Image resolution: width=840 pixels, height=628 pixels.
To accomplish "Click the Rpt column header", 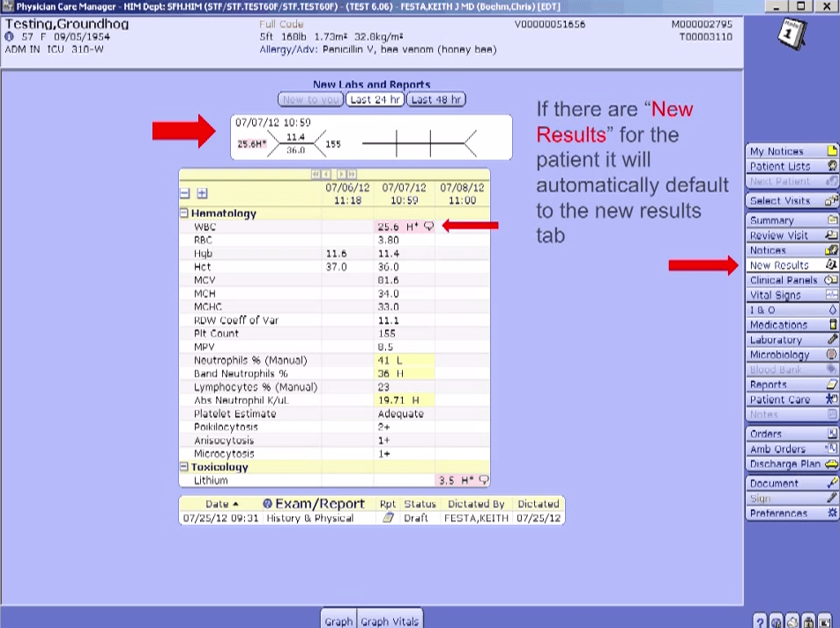I will [387, 505].
